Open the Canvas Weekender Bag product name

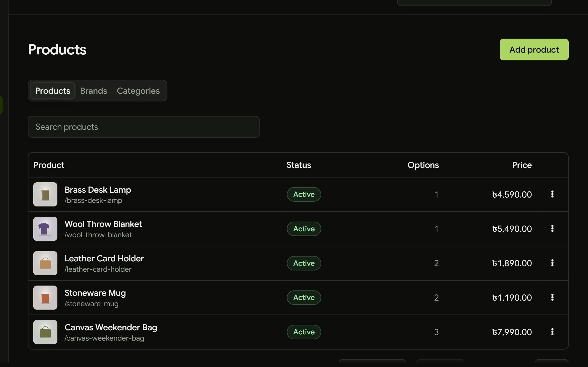click(111, 327)
